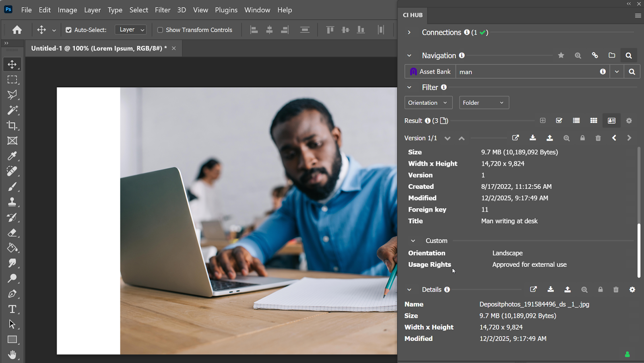Select the Move tool in the toolbar

(x=12, y=64)
